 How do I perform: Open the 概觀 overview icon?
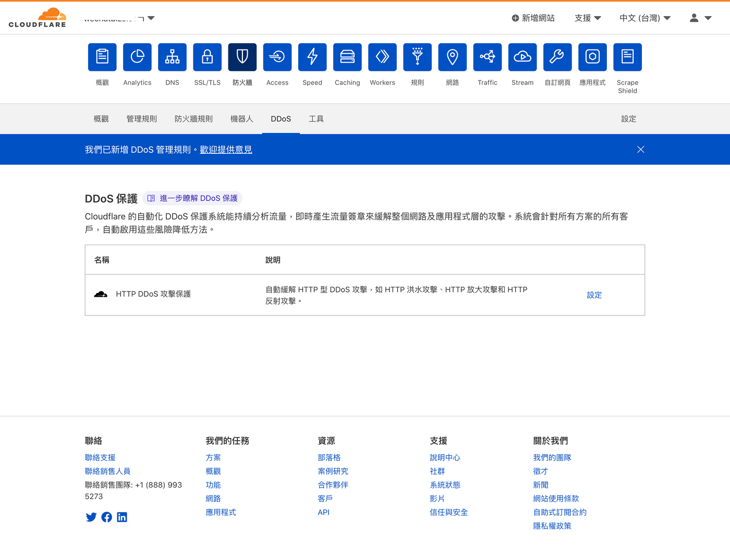pos(102,57)
